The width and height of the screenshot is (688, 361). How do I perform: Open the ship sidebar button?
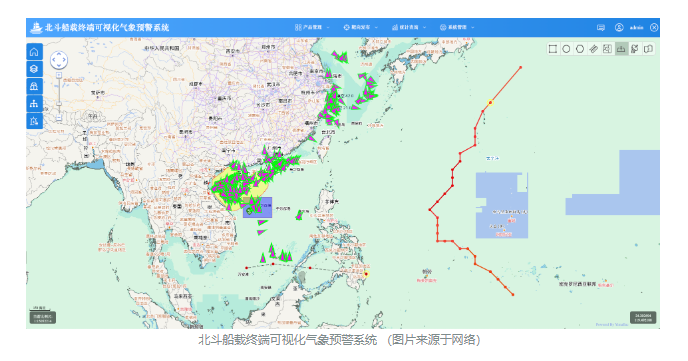click(x=34, y=86)
